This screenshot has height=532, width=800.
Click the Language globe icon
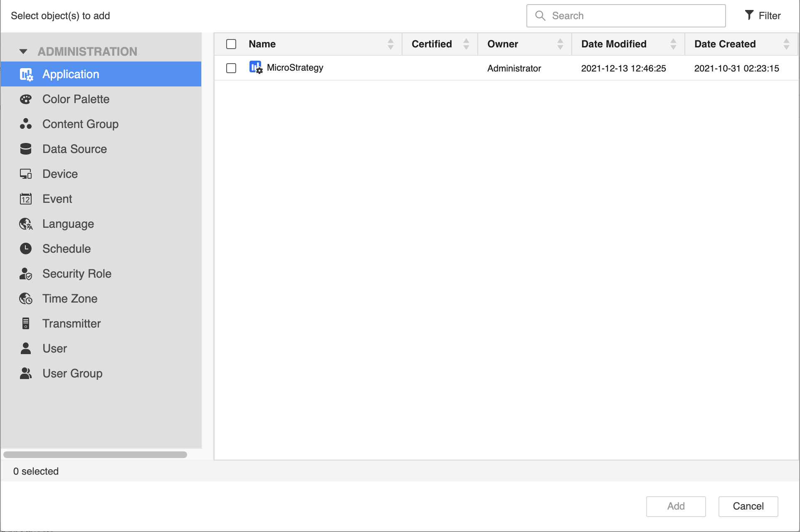point(26,224)
